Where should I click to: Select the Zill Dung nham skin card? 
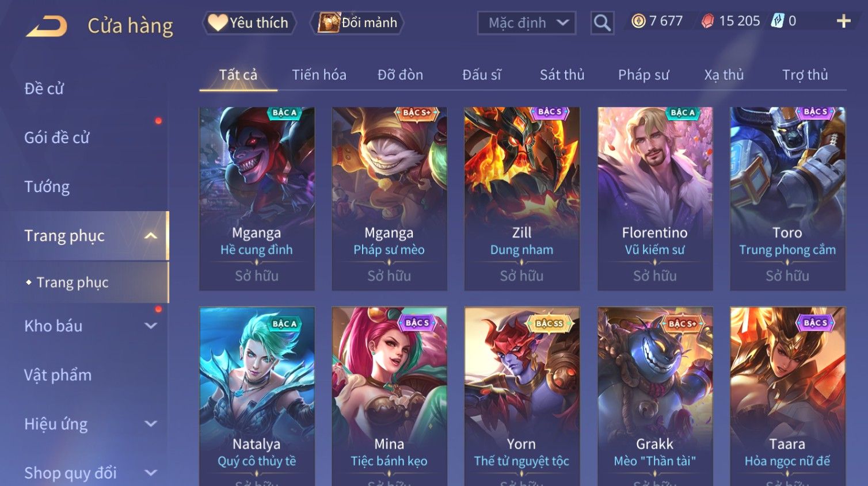coord(522,198)
